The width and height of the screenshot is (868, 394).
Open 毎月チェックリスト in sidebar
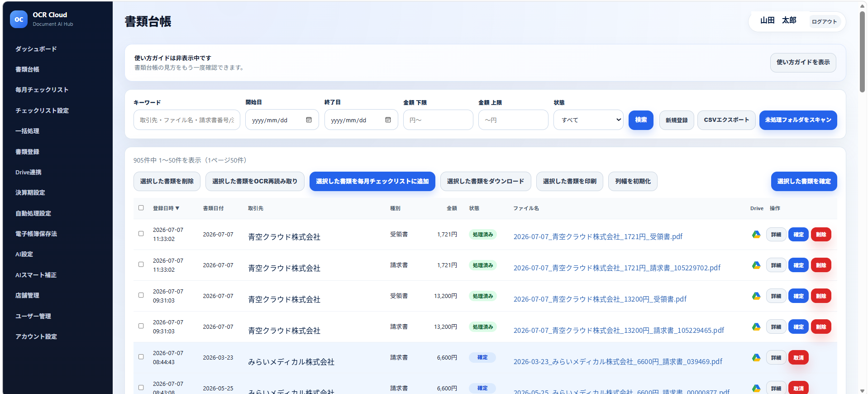tap(42, 90)
